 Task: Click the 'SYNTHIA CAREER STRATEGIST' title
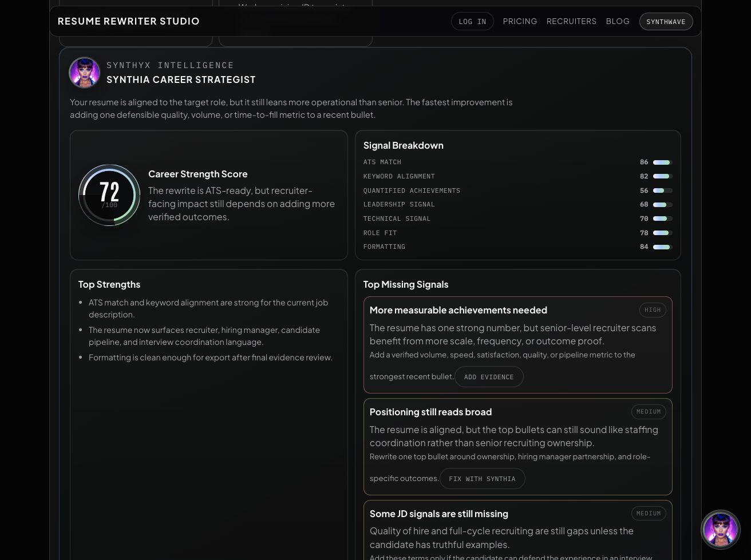[x=181, y=80]
